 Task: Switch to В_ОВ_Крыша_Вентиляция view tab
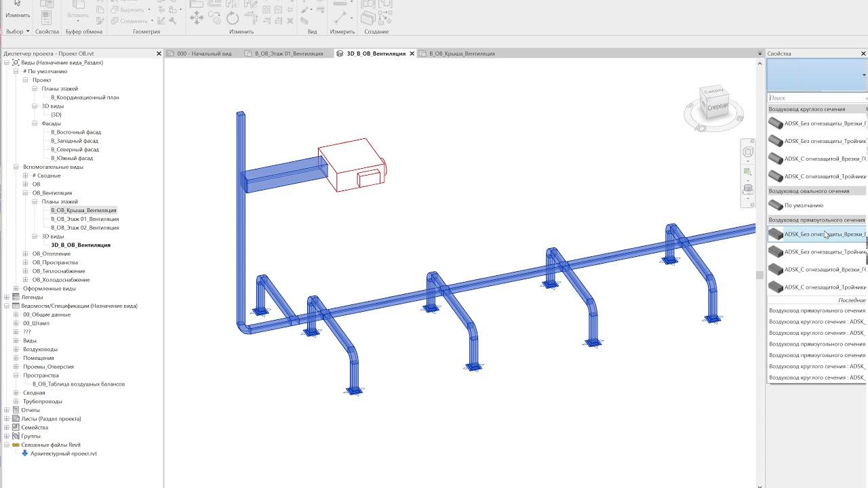click(x=462, y=54)
